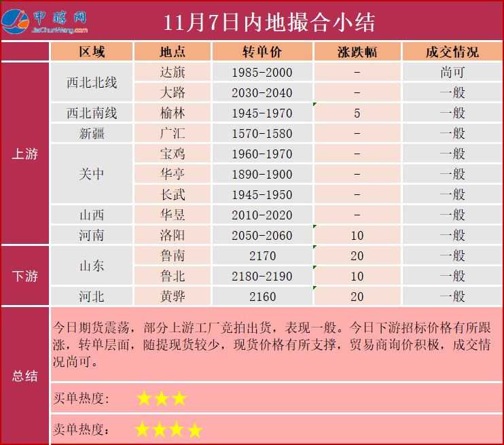Screen dimensions: 504x445
Task: Select the 鲁南 price cell 2170
Action: (262, 256)
